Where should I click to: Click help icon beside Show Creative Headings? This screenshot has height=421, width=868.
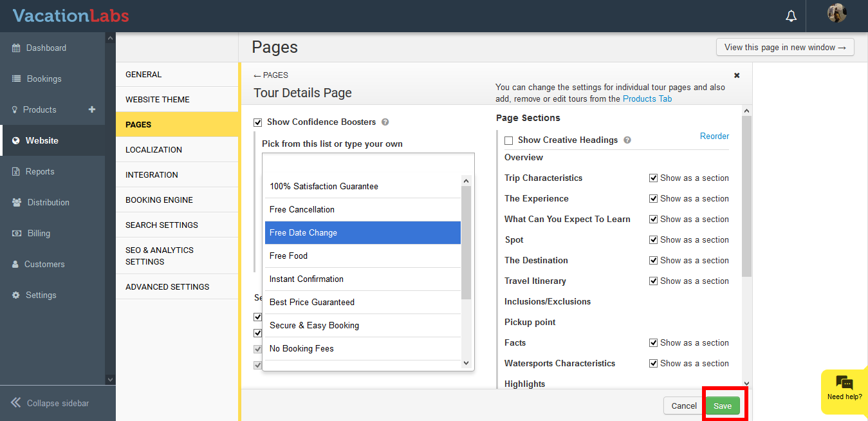[x=627, y=140]
